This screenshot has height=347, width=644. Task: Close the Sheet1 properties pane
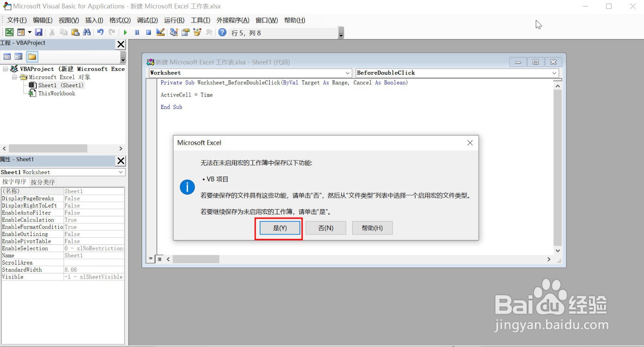point(121,161)
